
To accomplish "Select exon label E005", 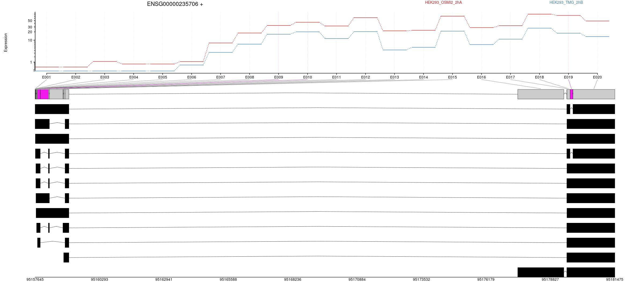I will 163,77.
